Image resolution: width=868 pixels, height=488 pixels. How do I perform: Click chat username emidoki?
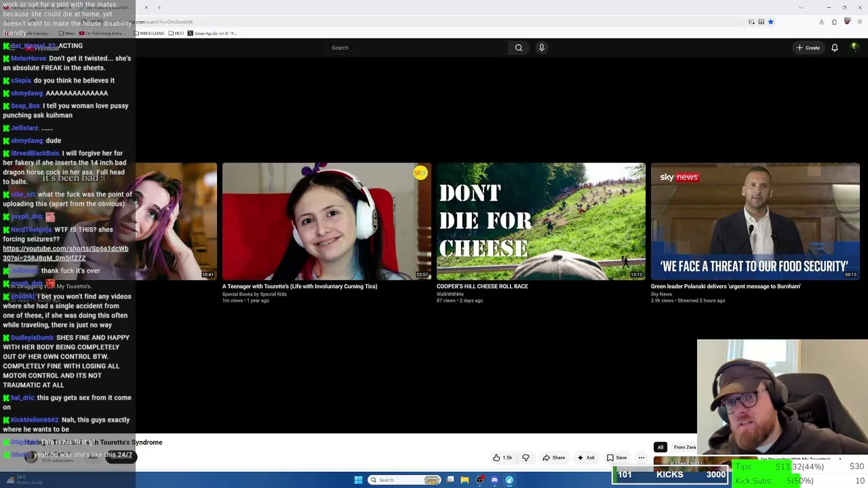tap(22, 297)
